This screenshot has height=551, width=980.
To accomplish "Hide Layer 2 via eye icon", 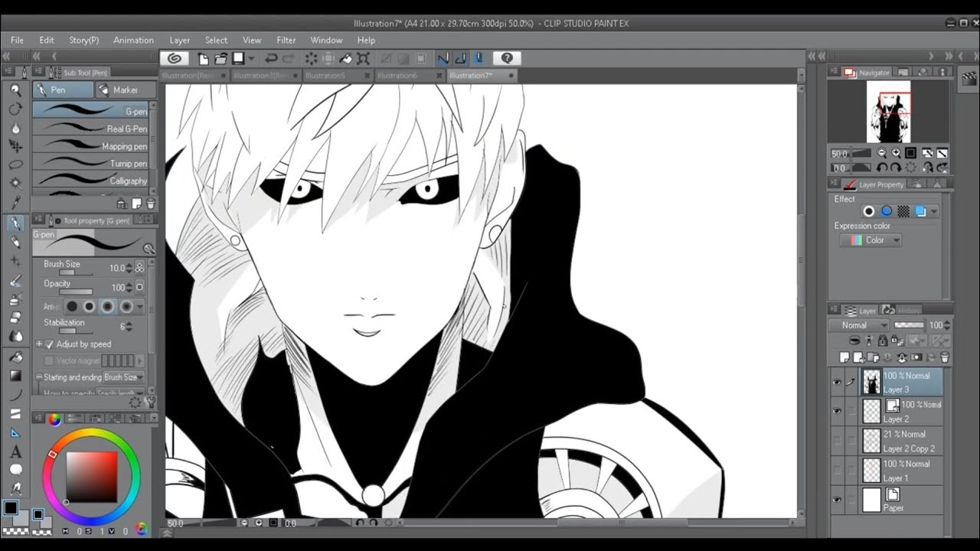I will point(837,412).
